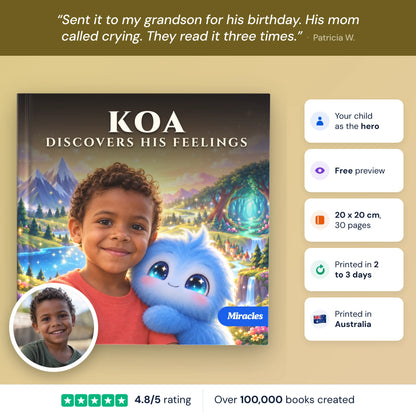The height and width of the screenshot is (416, 416).
Task: Click the KOA book cover image
Action: (143, 219)
